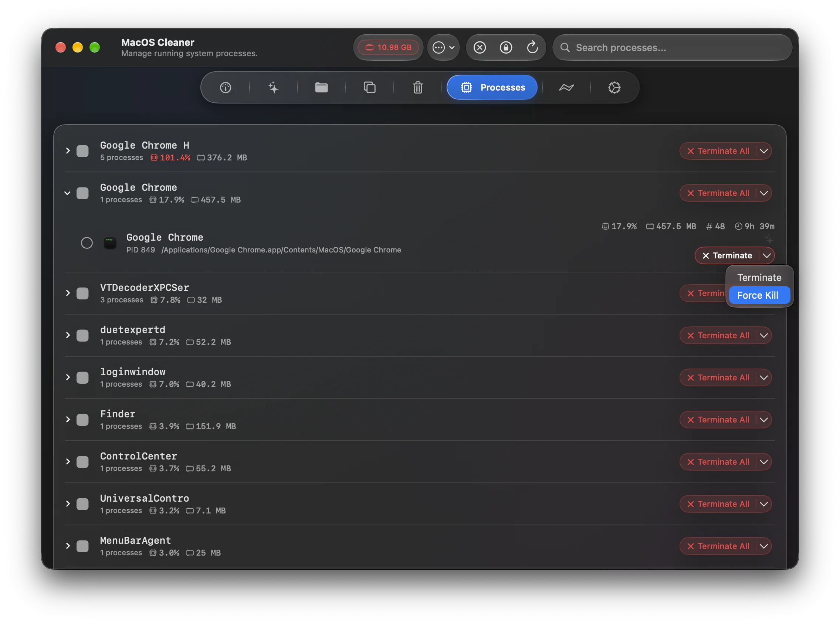Open the settings gear tab icon
The image size is (840, 624).
pyautogui.click(x=614, y=88)
